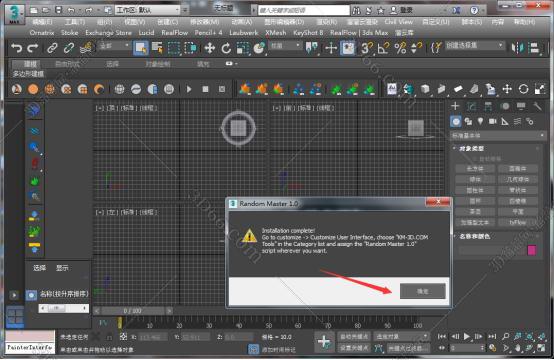
Task: Click the Undo arrow in main toolbar
Action: pyautogui.click(x=16, y=48)
